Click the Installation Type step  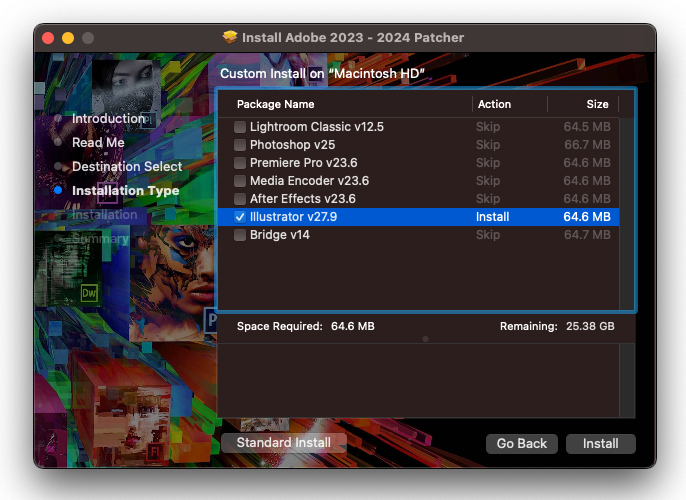tap(126, 191)
